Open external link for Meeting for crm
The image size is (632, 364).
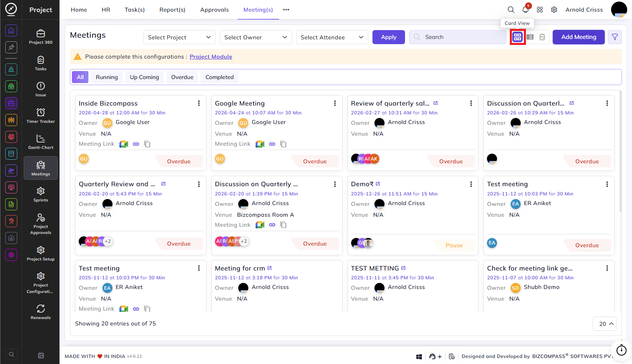270,268
